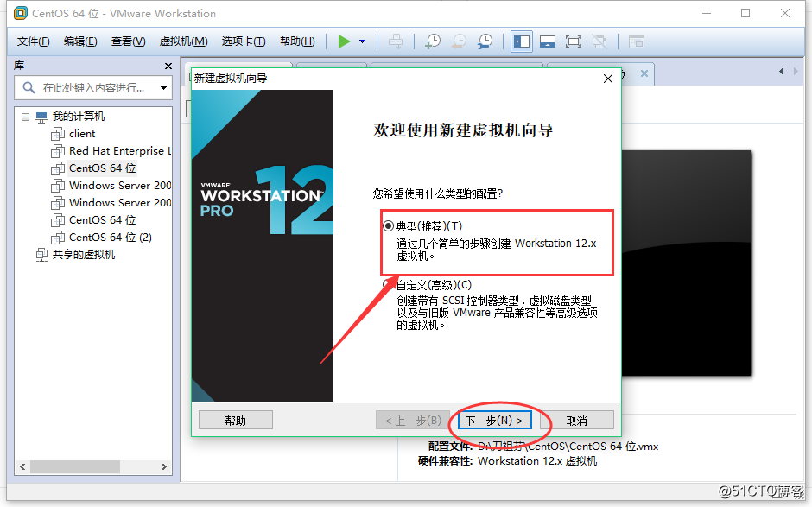Toggle the thumbnail bar icon
The image size is (812, 507).
[x=548, y=41]
